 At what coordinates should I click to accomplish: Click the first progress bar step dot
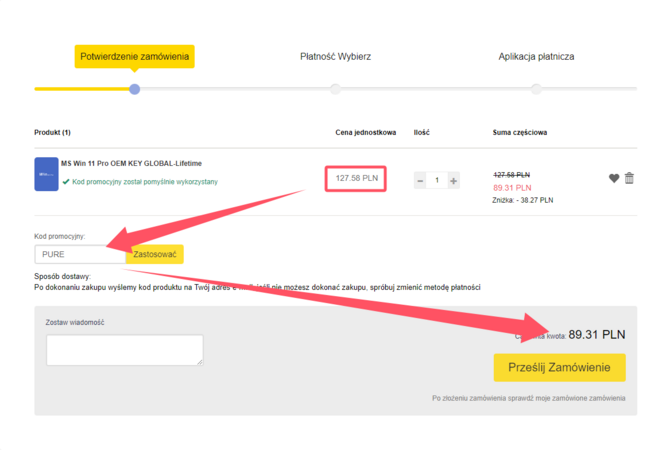pyautogui.click(x=134, y=89)
